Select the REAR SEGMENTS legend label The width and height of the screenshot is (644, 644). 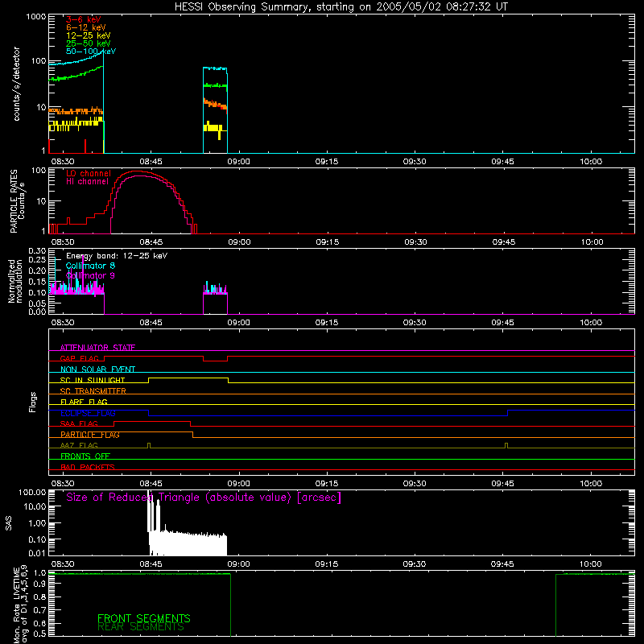tap(141, 627)
